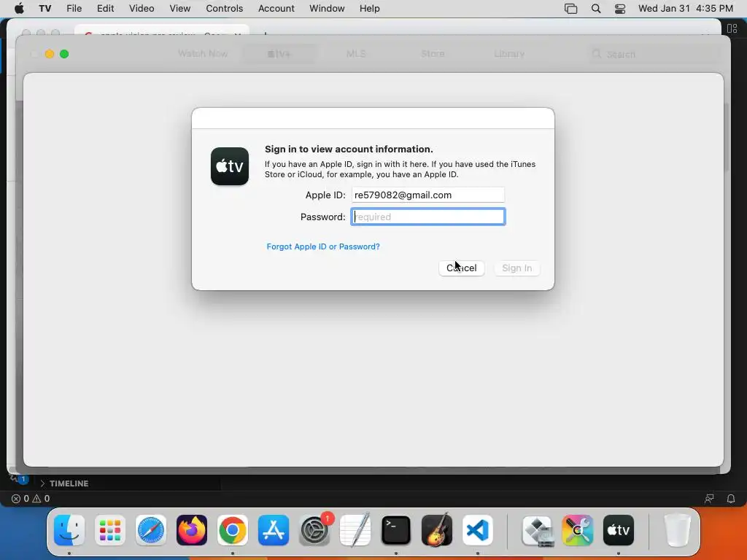Open notifications bell in VS Code status bar
747x560 pixels.
731,499
